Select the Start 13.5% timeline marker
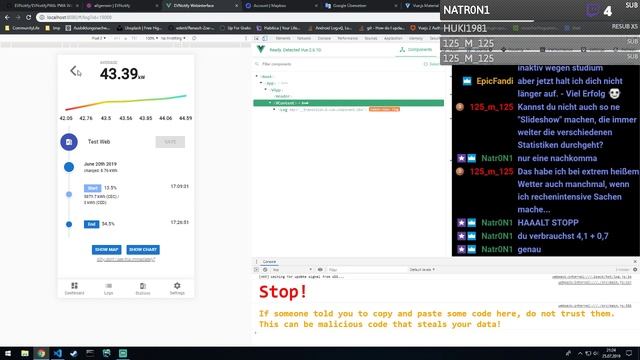The image size is (640, 360). coord(69,194)
